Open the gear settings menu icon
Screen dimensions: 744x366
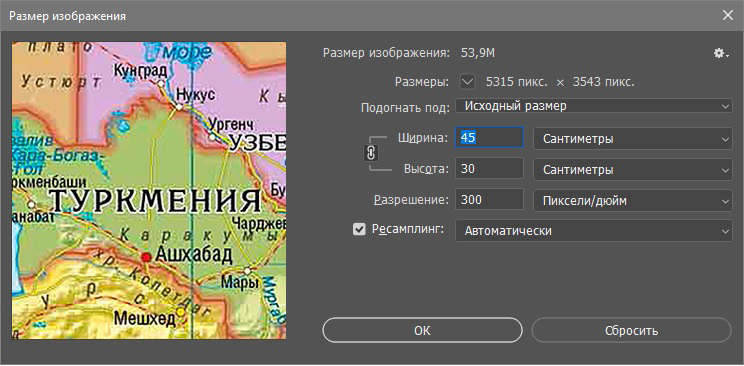click(x=721, y=54)
